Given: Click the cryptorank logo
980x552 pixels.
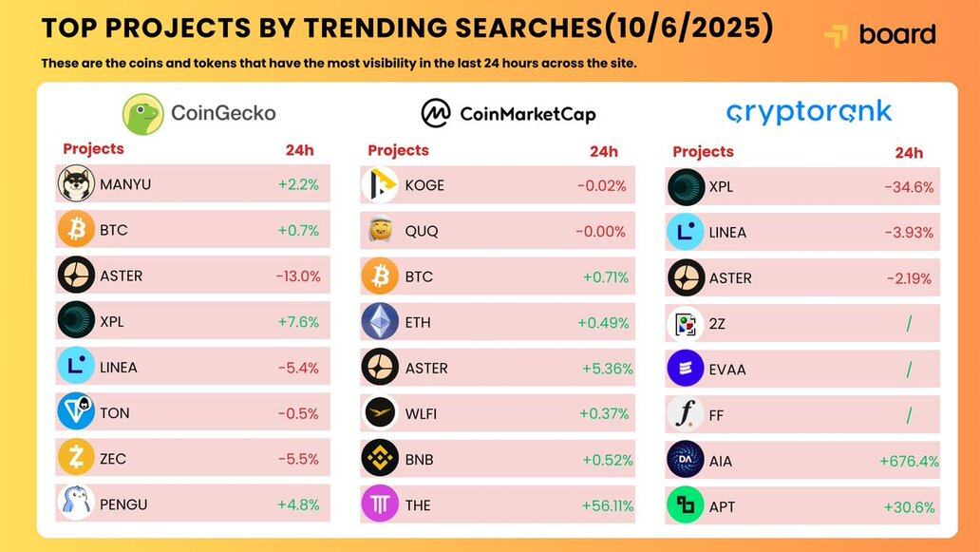Looking at the screenshot, I should [x=809, y=113].
